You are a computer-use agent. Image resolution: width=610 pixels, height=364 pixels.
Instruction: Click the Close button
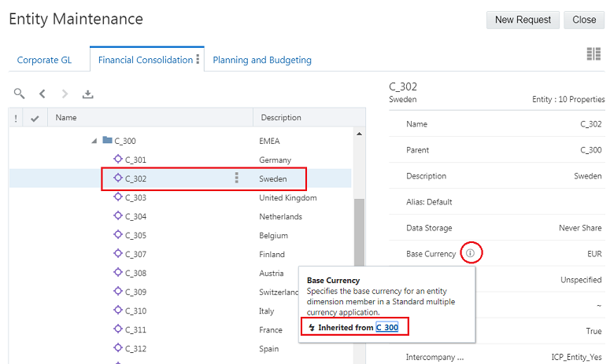tap(584, 20)
